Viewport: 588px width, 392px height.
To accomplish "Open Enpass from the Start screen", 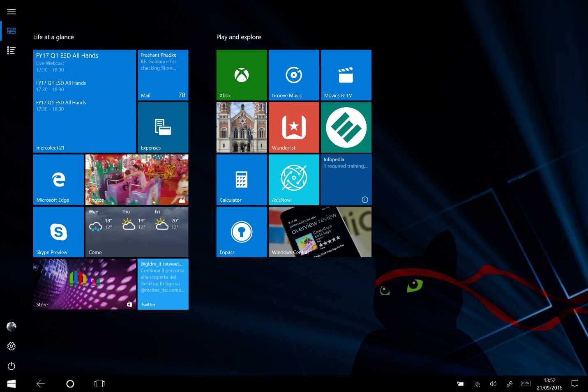I will click(x=241, y=232).
